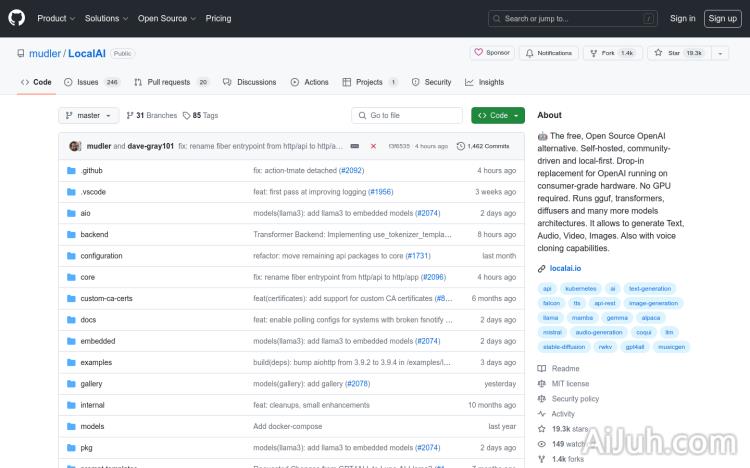750x468 pixels.
Task: Click the Go to file search field
Action: (407, 116)
